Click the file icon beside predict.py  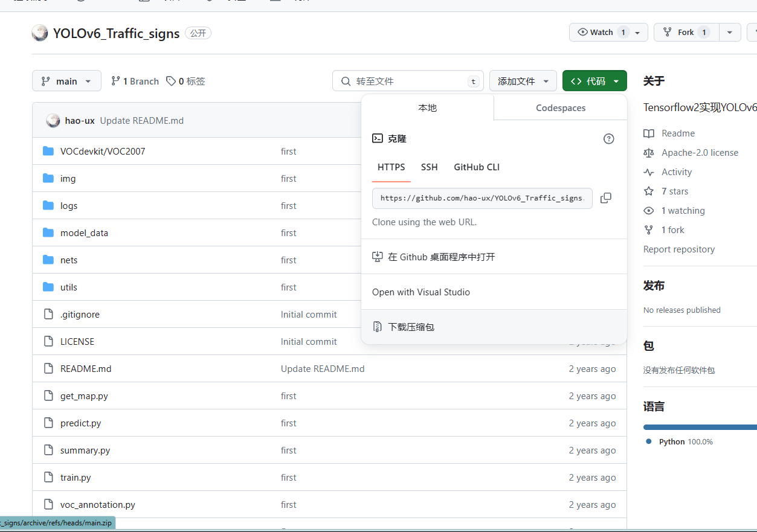point(48,423)
